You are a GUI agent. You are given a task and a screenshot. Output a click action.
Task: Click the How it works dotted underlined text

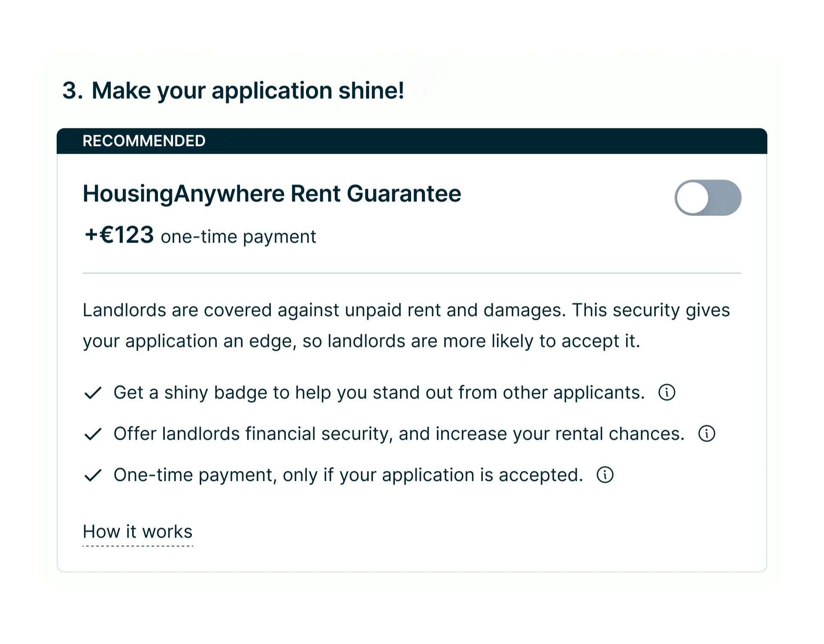137,532
